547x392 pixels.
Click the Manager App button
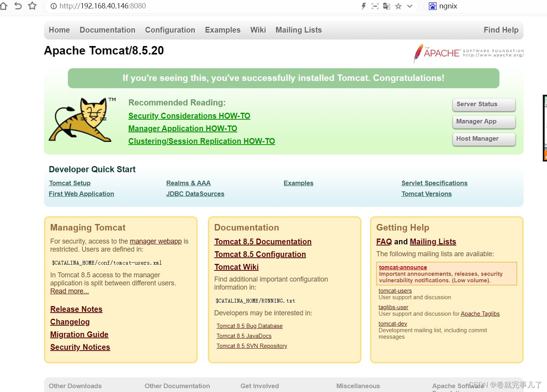[484, 122]
